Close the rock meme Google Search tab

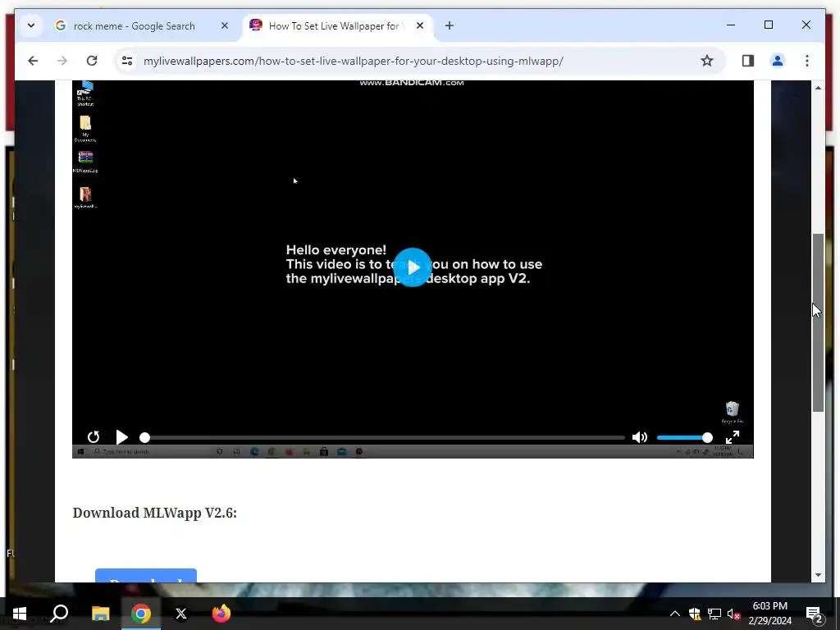pos(225,25)
